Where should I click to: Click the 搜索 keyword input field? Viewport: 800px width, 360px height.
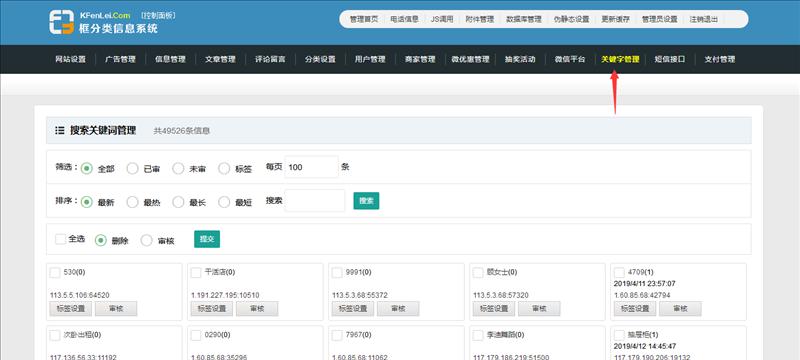[x=315, y=200]
